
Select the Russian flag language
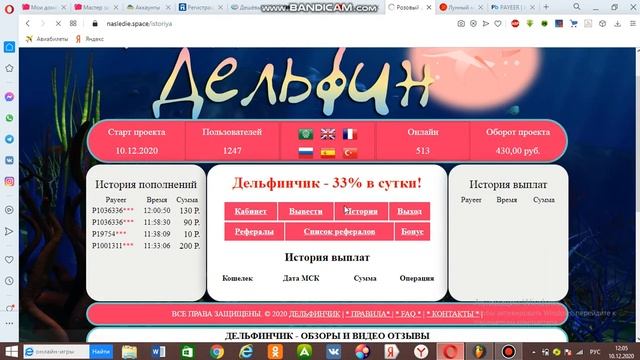306,153
